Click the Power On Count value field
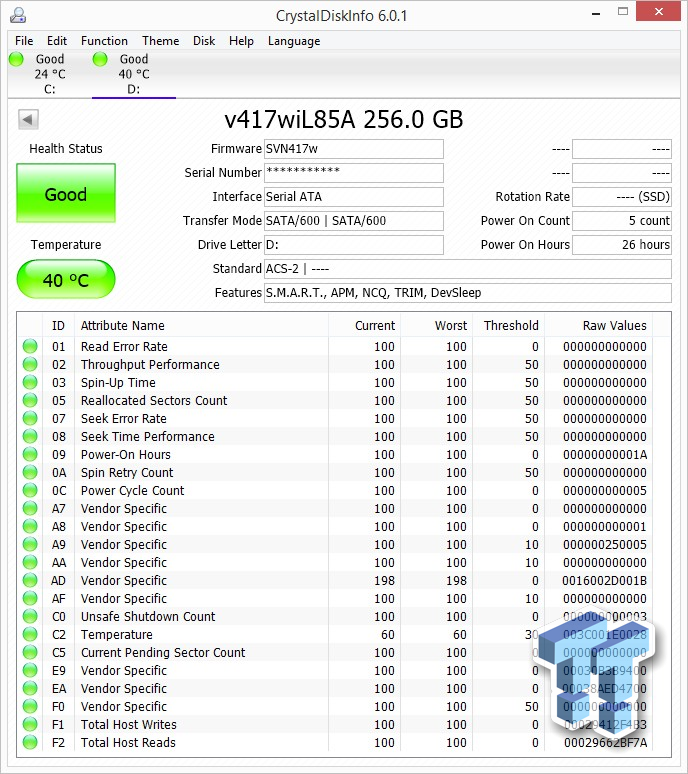 (x=621, y=221)
